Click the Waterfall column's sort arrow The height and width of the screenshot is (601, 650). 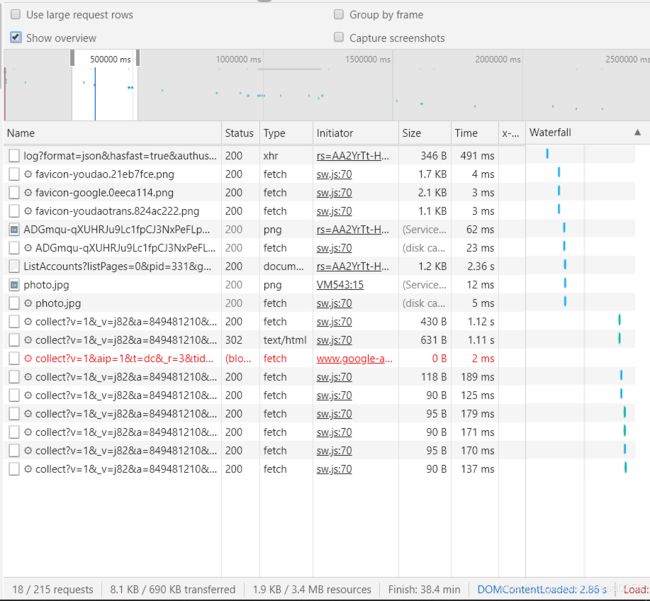pos(638,133)
